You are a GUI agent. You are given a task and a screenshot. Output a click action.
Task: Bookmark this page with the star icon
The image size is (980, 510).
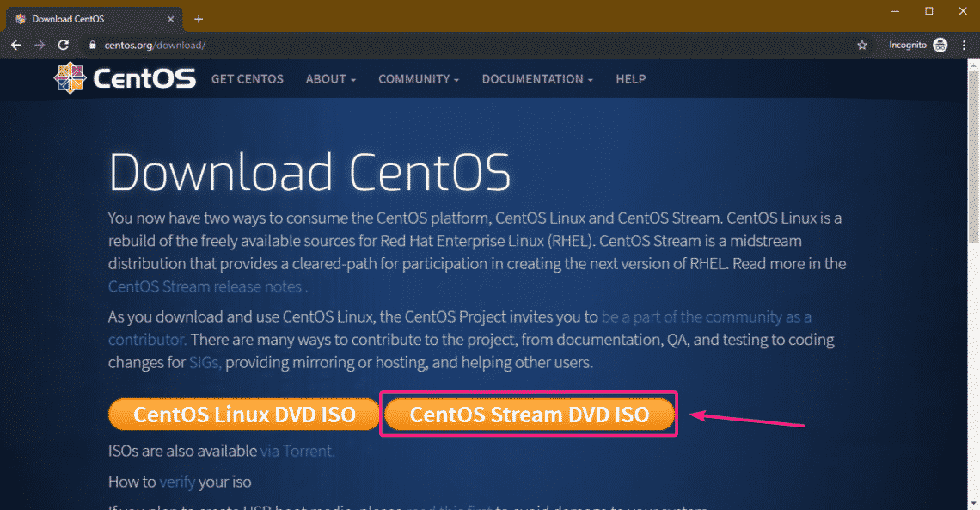coord(862,45)
